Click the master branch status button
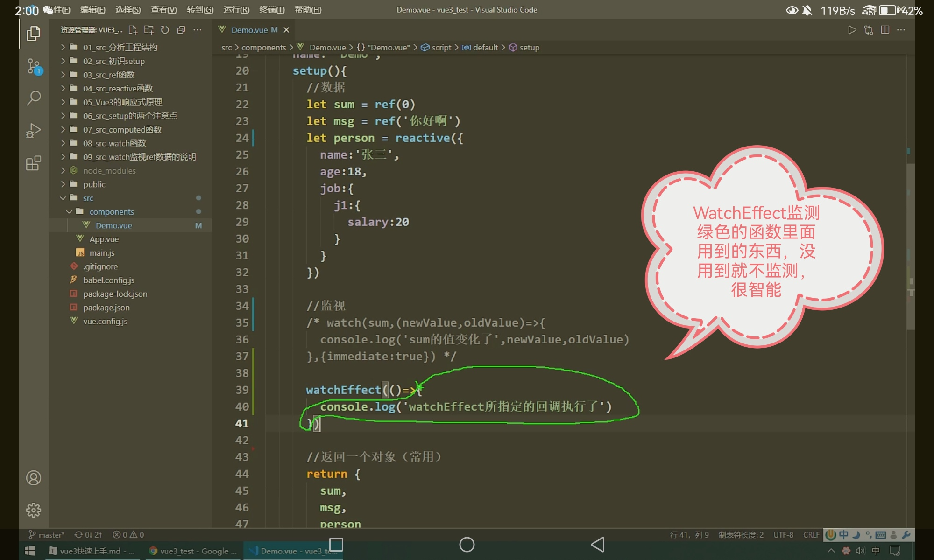The height and width of the screenshot is (560, 934). [47, 535]
